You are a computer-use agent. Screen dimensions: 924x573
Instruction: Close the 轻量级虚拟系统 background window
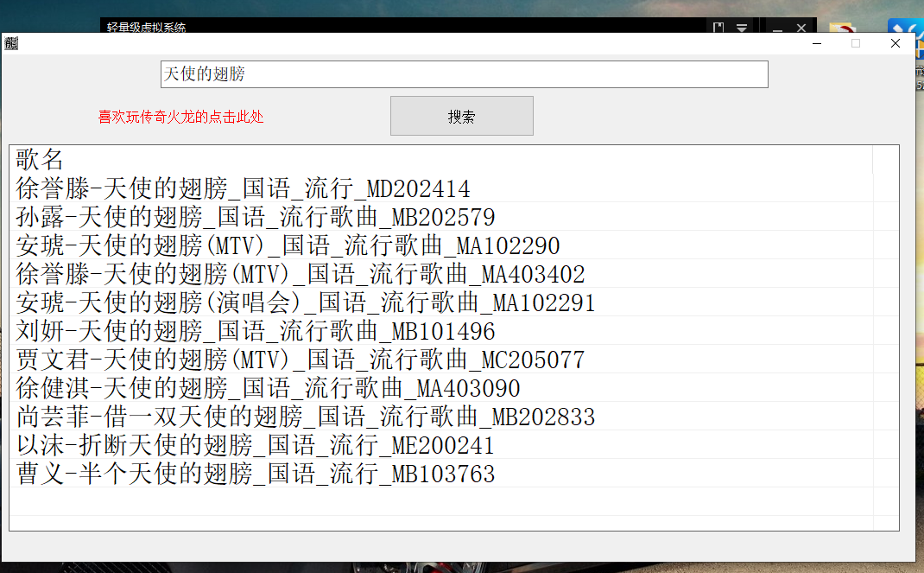tap(801, 28)
